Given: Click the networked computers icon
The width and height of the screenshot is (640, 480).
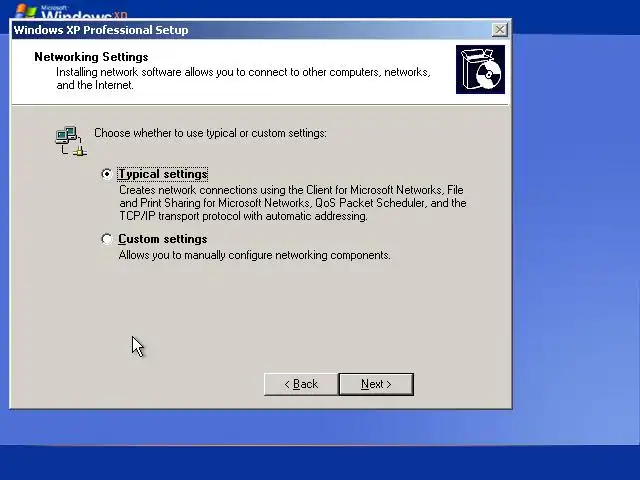Looking at the screenshot, I should 71,141.
